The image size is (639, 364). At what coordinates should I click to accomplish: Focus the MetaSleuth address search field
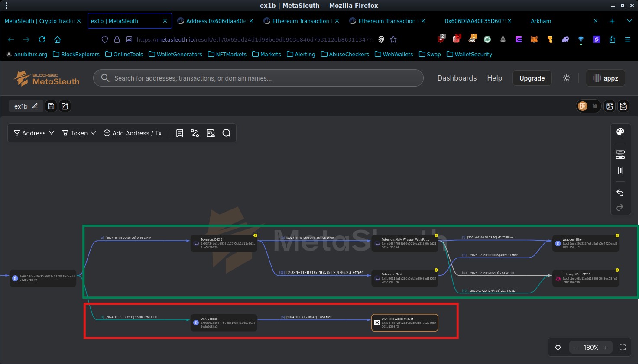click(258, 78)
